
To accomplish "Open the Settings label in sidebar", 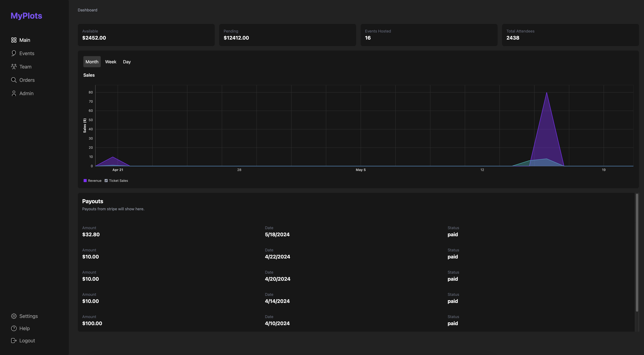I will [x=28, y=316].
